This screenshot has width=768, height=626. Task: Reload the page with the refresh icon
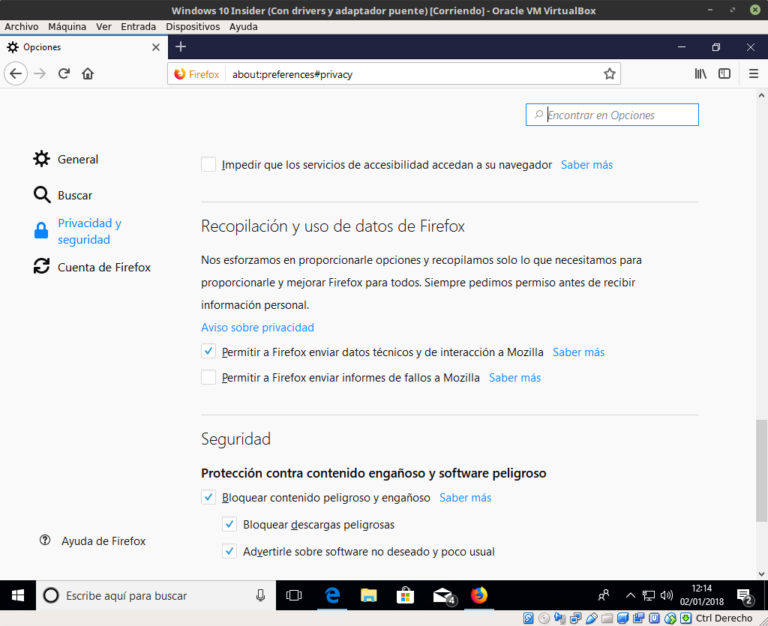(64, 74)
